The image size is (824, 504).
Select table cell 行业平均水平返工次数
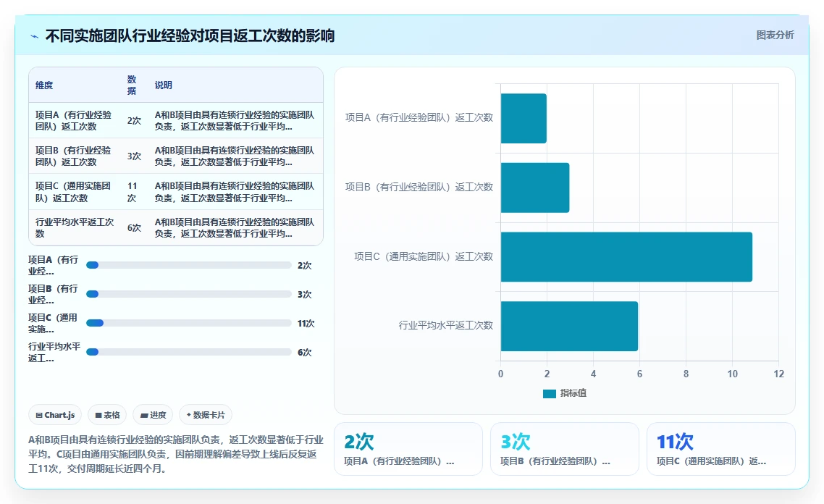point(75,227)
